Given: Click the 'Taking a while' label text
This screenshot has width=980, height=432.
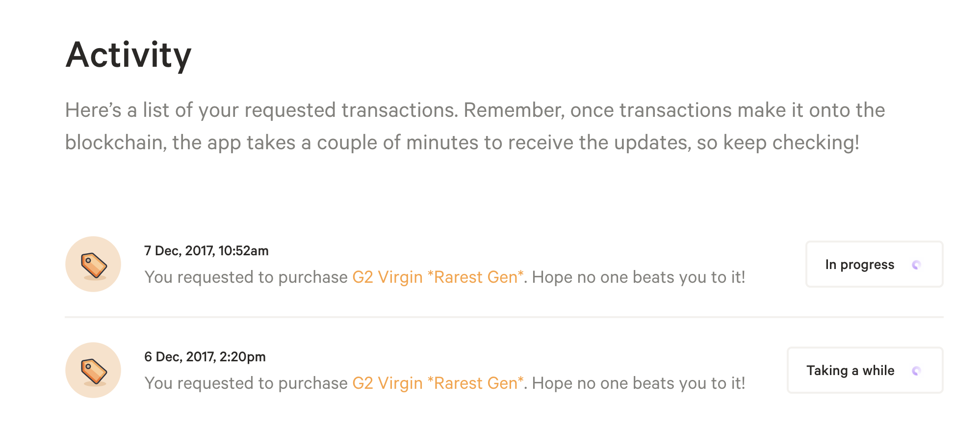Looking at the screenshot, I should click(851, 371).
